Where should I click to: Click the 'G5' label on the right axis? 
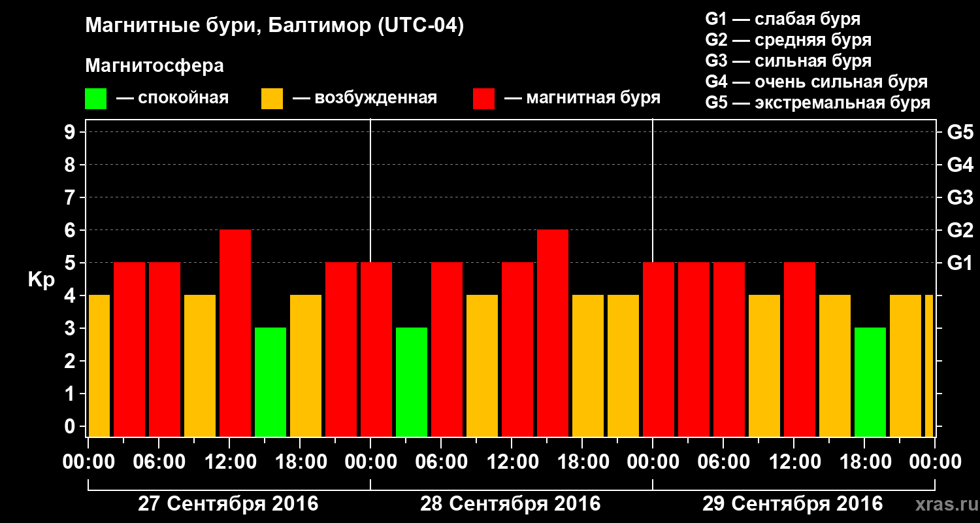(960, 132)
